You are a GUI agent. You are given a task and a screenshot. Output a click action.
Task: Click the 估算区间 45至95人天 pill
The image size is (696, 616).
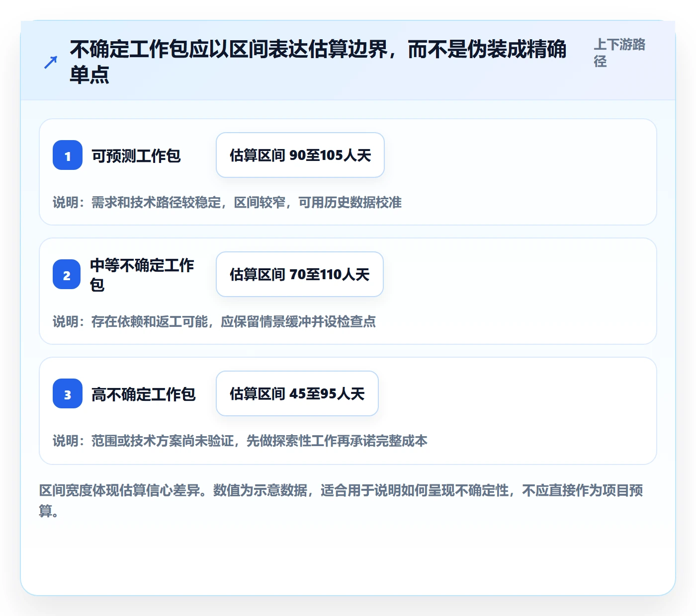(x=297, y=393)
